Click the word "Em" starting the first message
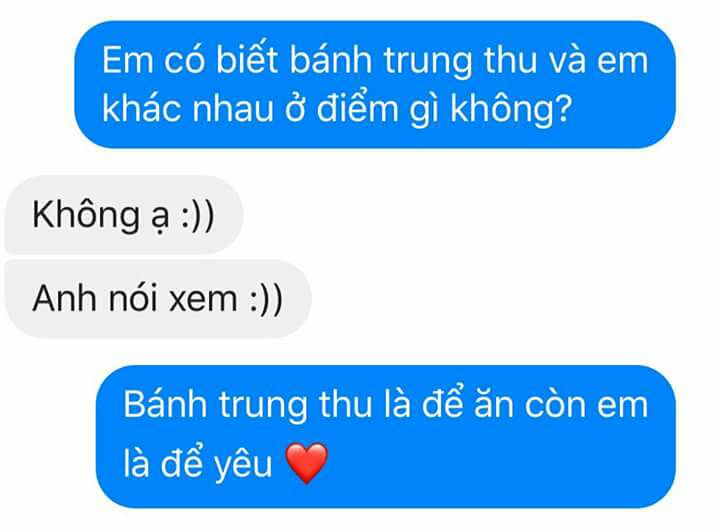The width and height of the screenshot is (720, 532). pyautogui.click(x=127, y=60)
